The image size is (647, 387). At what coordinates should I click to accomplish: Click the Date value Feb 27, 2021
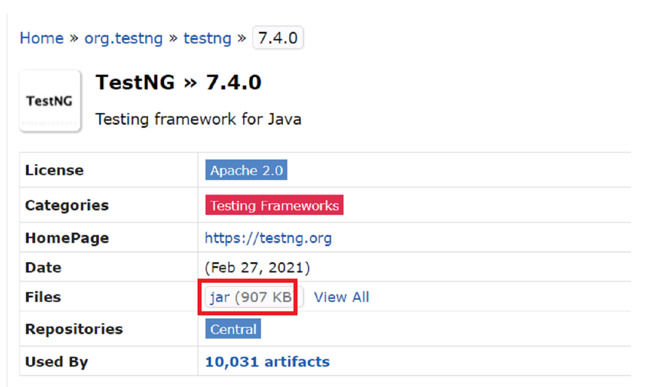257,267
